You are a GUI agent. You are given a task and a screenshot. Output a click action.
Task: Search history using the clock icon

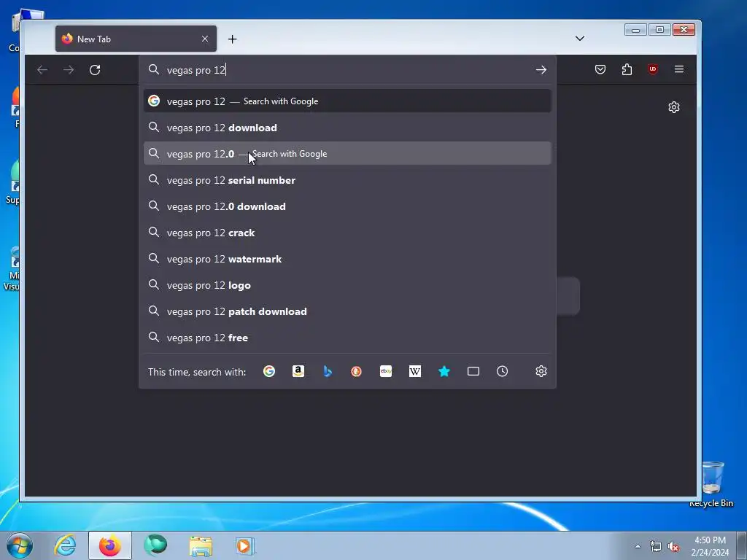tap(502, 371)
